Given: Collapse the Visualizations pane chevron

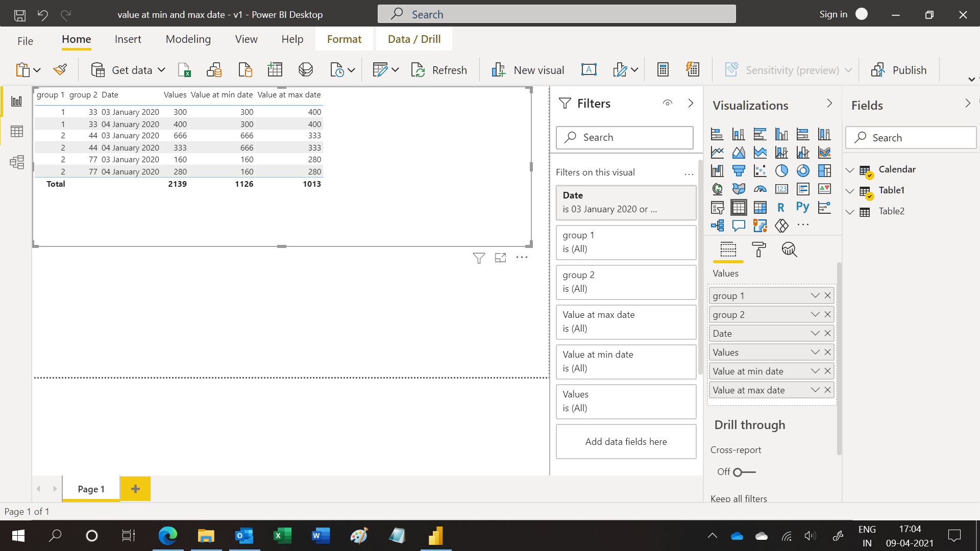Looking at the screenshot, I should [x=829, y=103].
